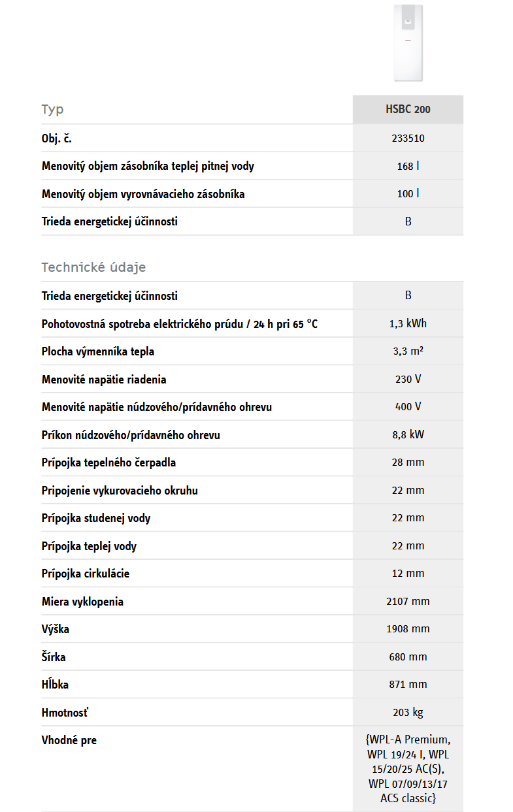The image size is (513, 812).
Task: Select the 100 l buffer tank value
Action: tap(408, 194)
